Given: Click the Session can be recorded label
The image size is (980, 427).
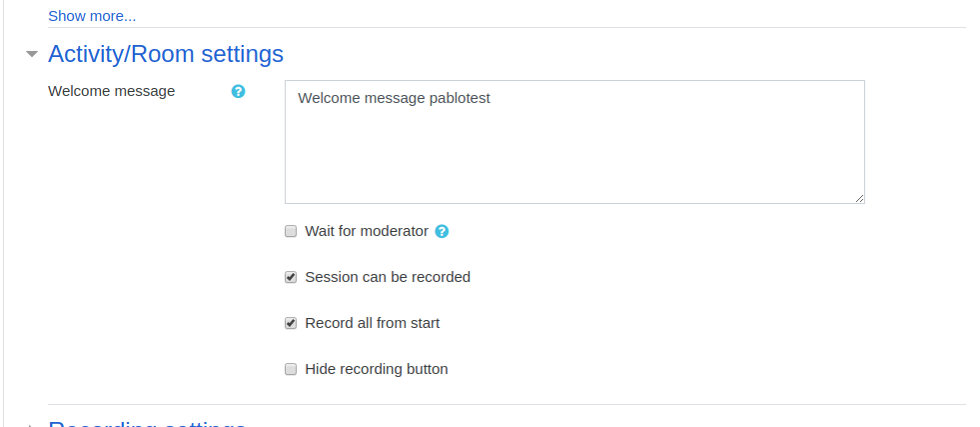Looking at the screenshot, I should 388,277.
